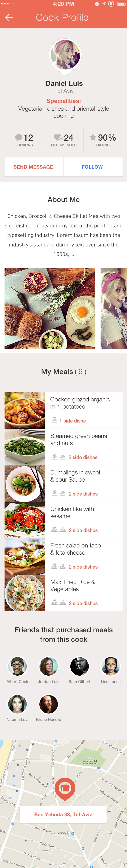Open Albert Cook's friend avatar
Screen dimensions: 127x868
click(x=18, y=666)
